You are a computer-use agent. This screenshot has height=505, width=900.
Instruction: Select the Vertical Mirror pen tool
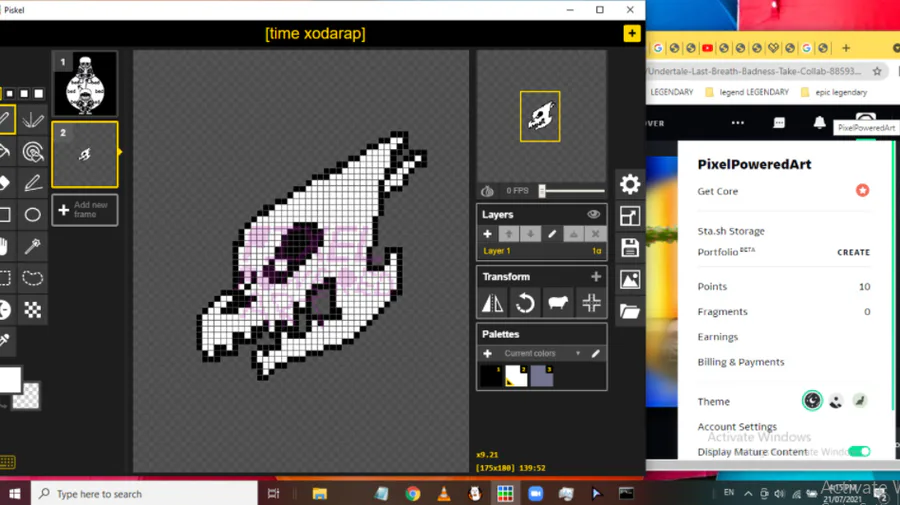tap(33, 119)
